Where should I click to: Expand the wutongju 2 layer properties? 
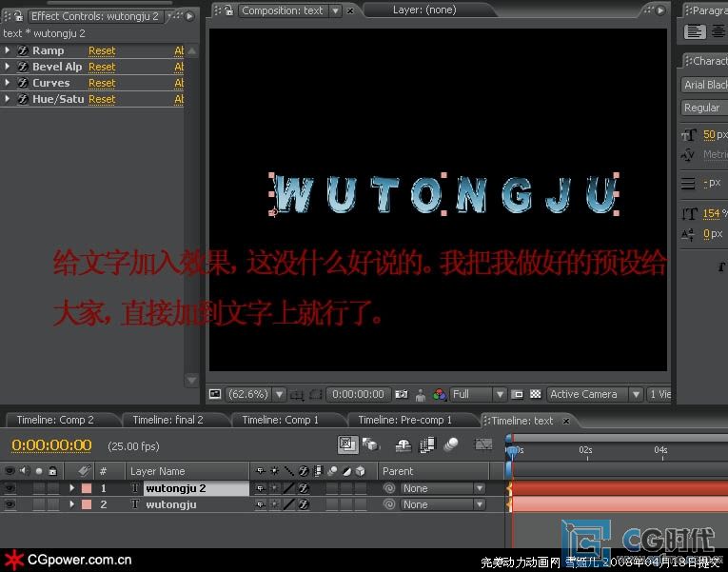coord(71,488)
